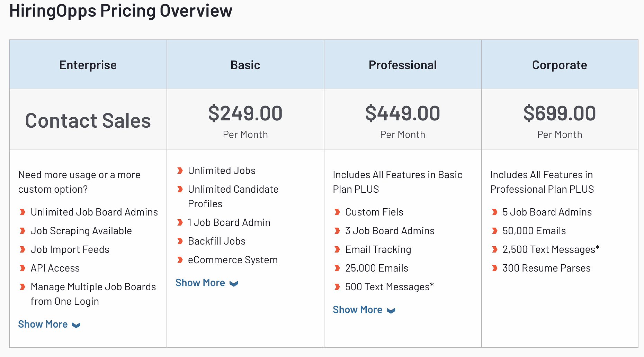Click the bullet icon next to Custom Fiels

click(x=337, y=212)
